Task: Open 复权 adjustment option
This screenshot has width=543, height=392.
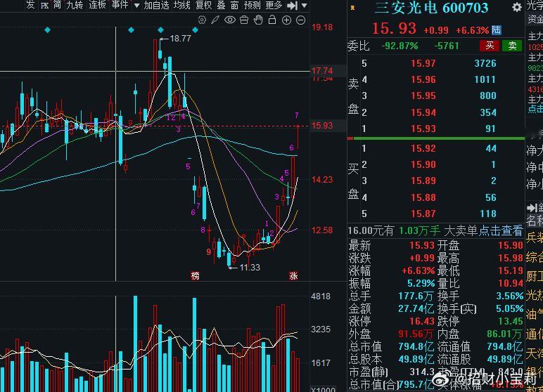Action: coord(204,5)
